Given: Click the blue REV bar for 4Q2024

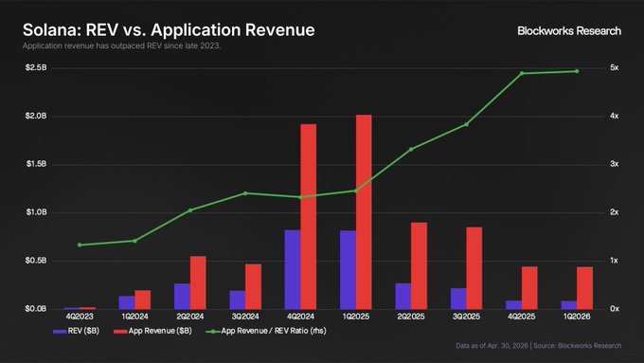Looking at the screenshot, I should [293, 270].
